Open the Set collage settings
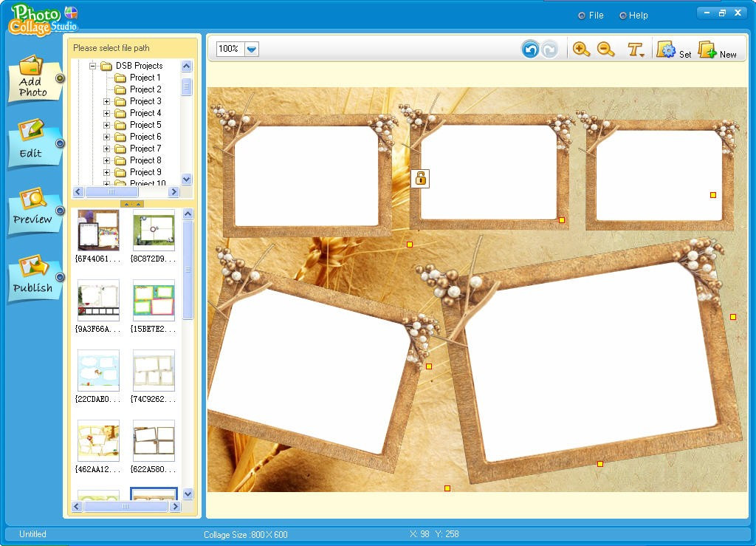Screen dimensions: 756x546 coord(673,50)
